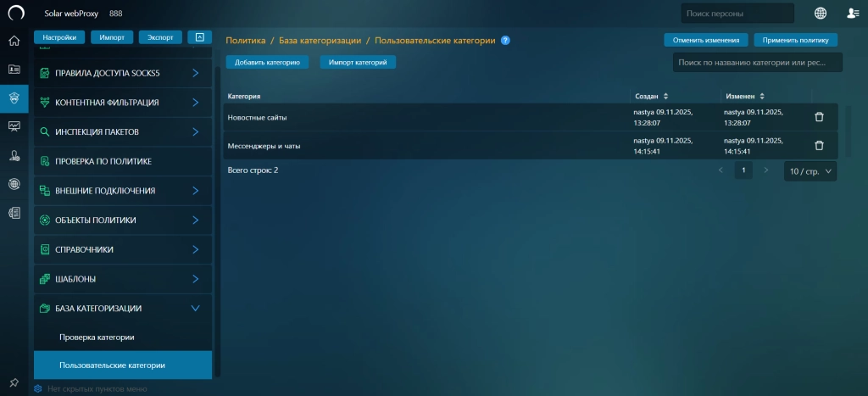Focus the category name search field
The width and height of the screenshot is (868, 396).
(x=758, y=62)
